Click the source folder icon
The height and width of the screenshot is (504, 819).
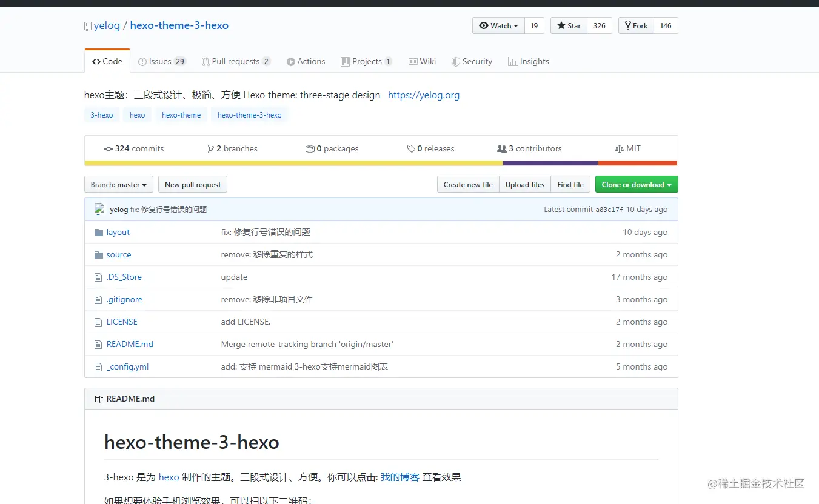(99, 255)
